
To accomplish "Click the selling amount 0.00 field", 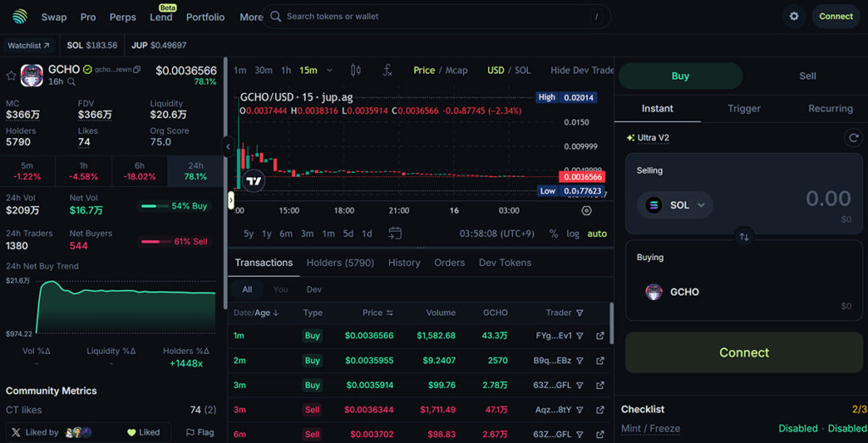I will [x=828, y=198].
